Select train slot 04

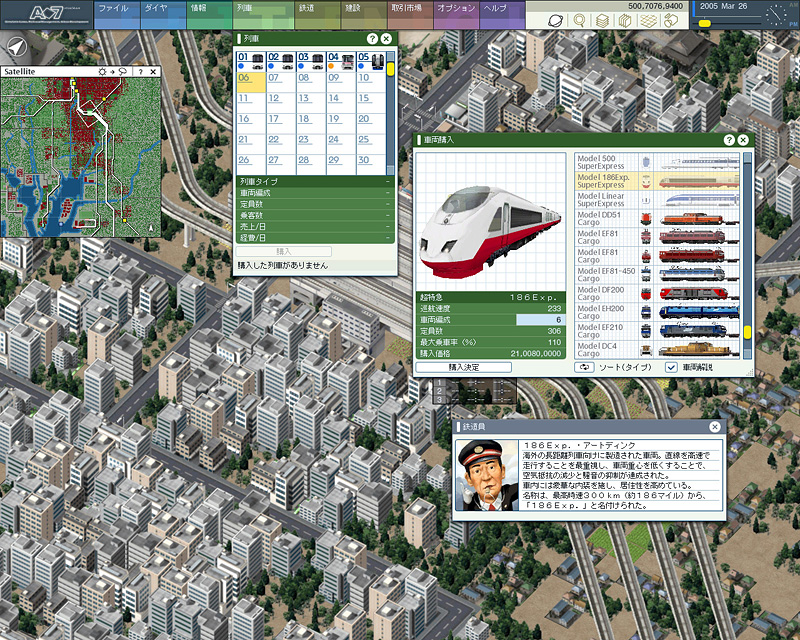click(x=341, y=61)
